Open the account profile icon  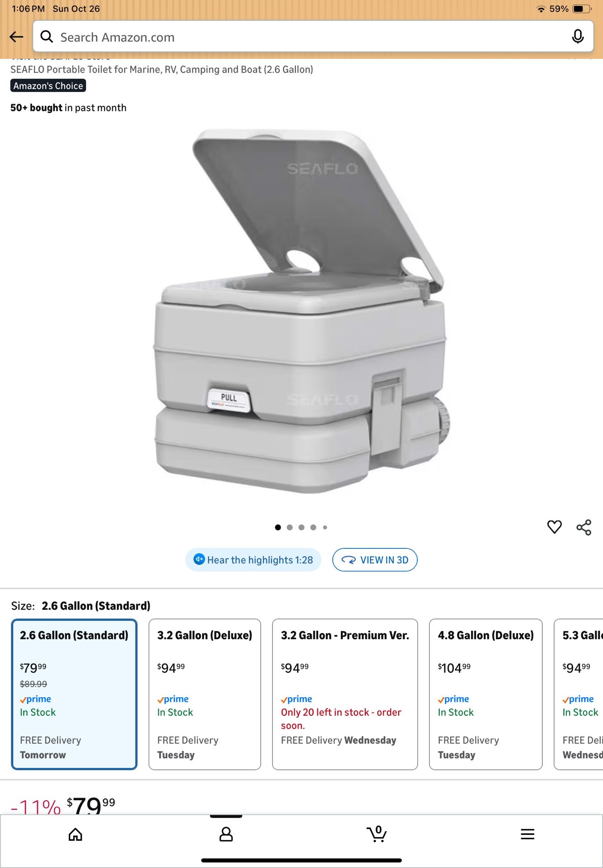coord(226,834)
